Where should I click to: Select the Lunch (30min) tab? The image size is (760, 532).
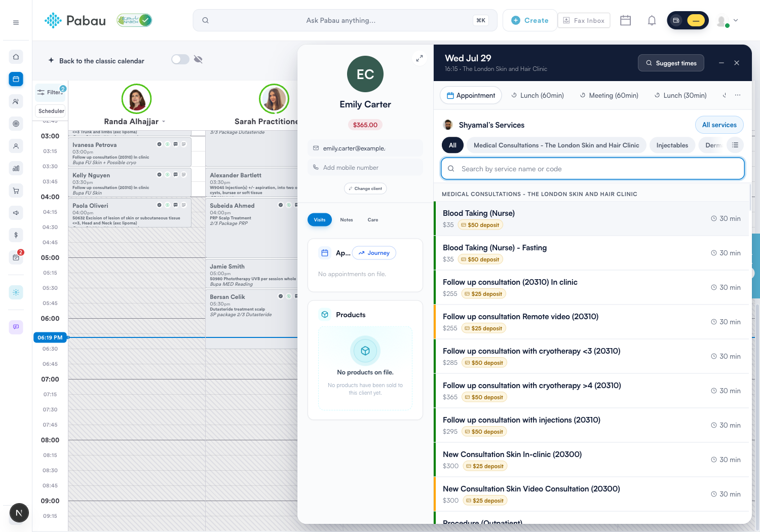click(680, 95)
